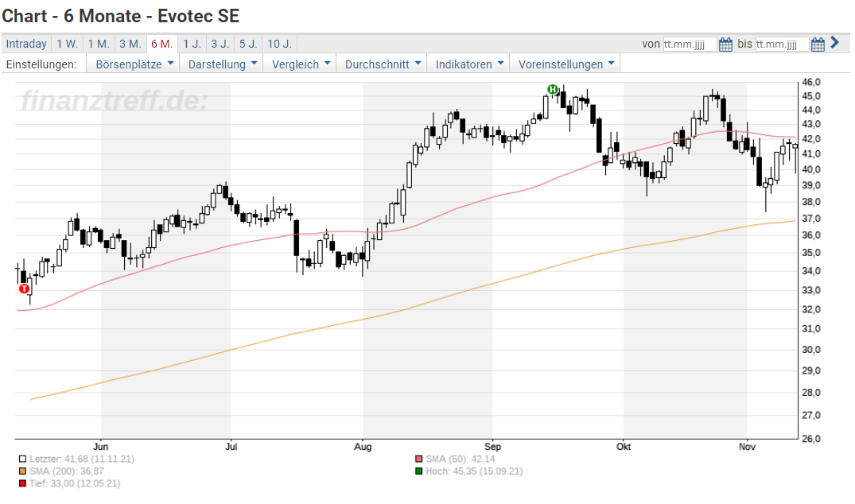Select the 3 J. time range tab
This screenshot has width=855, height=504.
tap(220, 45)
